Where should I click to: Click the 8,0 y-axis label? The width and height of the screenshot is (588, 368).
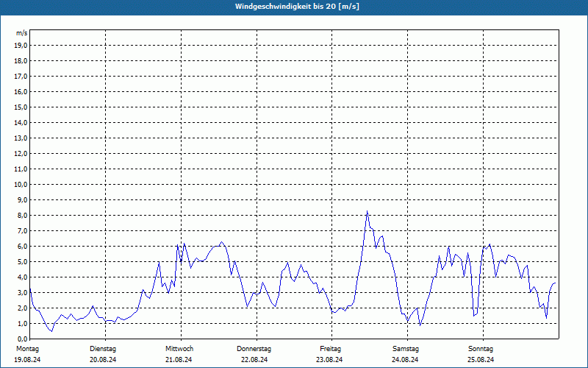pos(22,216)
